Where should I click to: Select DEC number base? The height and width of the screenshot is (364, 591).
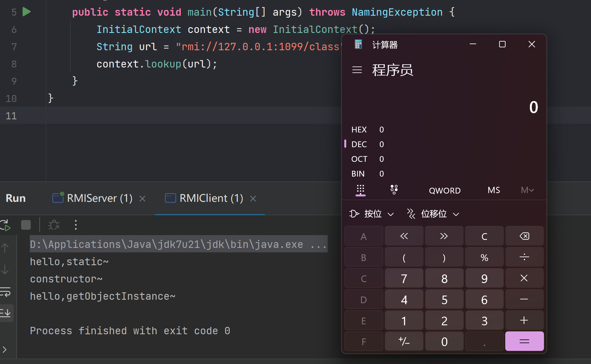(x=444, y=144)
